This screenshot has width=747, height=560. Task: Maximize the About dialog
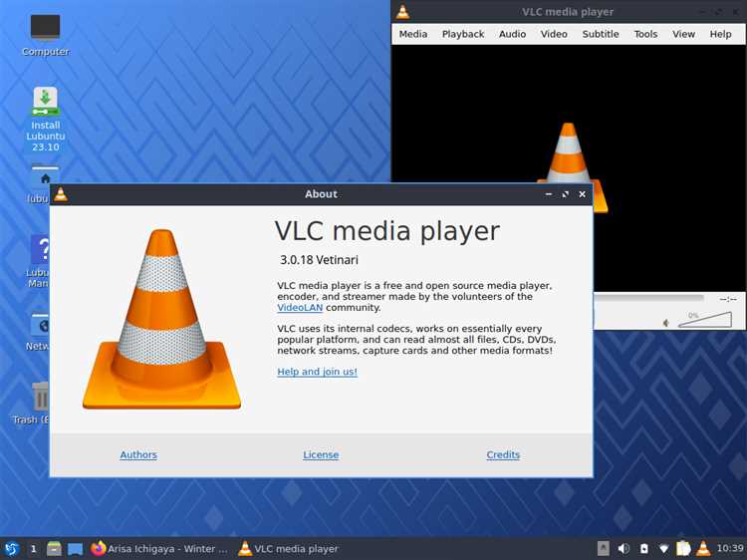point(565,194)
